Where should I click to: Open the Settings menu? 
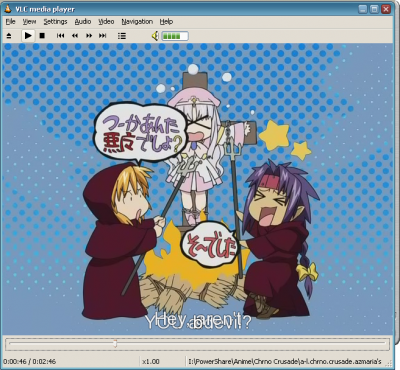(x=55, y=22)
